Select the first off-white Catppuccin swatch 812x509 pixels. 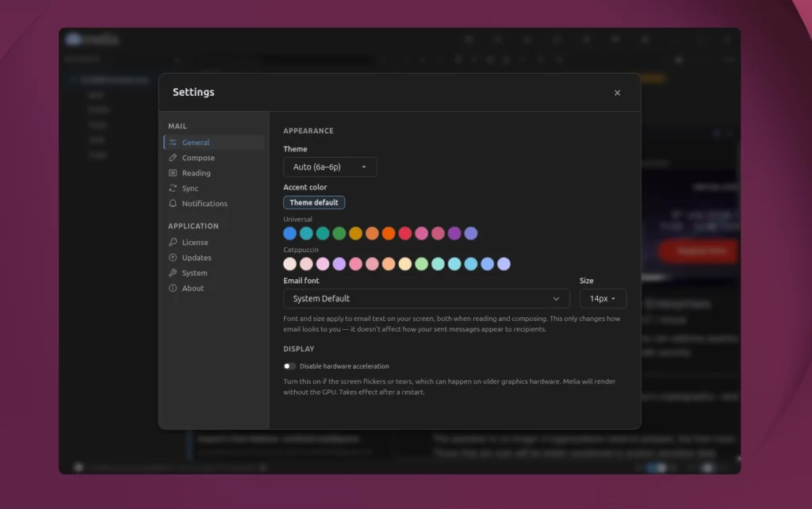[290, 264]
